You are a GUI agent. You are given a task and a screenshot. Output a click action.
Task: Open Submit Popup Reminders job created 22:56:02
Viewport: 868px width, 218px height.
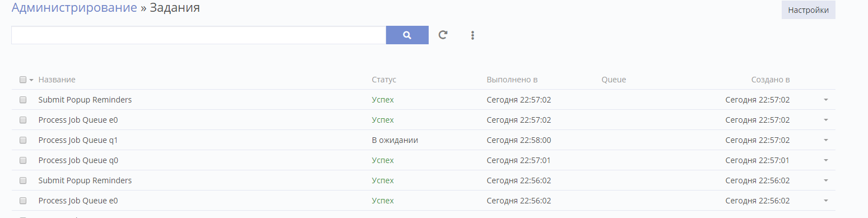[x=85, y=180]
